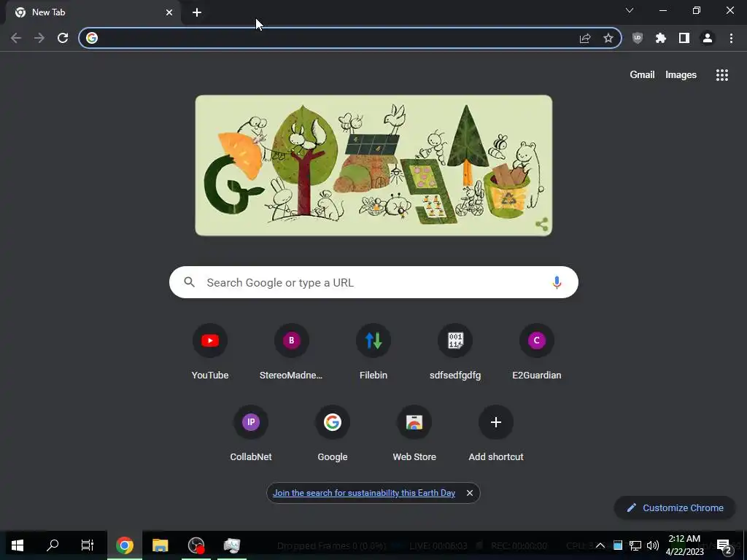Open the taskbar search
The image size is (747, 560).
click(x=53, y=545)
